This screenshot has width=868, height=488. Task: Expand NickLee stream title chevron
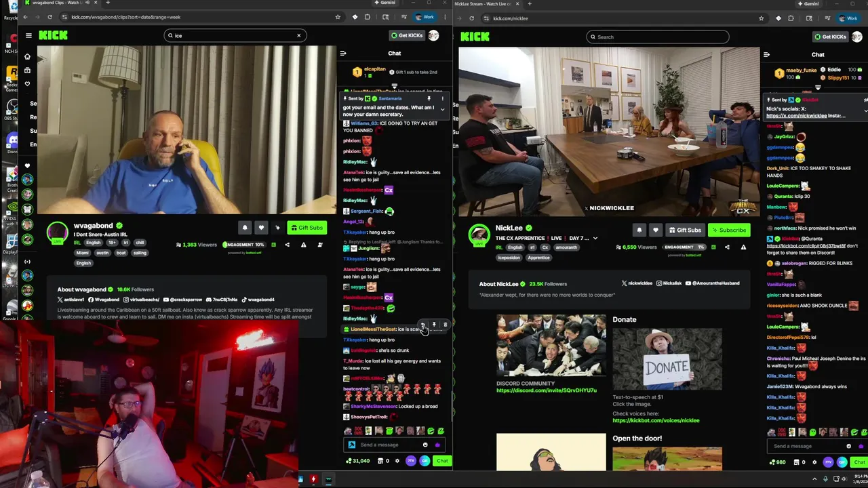pyautogui.click(x=595, y=239)
